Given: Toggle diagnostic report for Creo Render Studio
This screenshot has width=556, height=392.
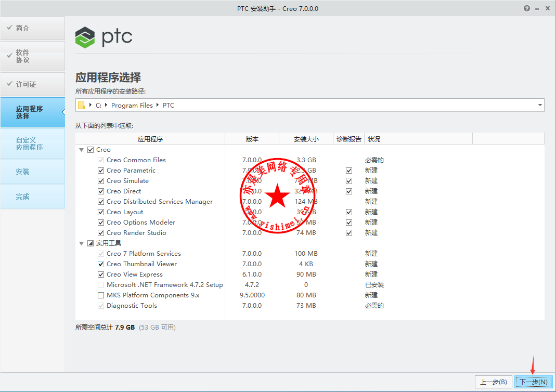Looking at the screenshot, I should click(x=349, y=233).
